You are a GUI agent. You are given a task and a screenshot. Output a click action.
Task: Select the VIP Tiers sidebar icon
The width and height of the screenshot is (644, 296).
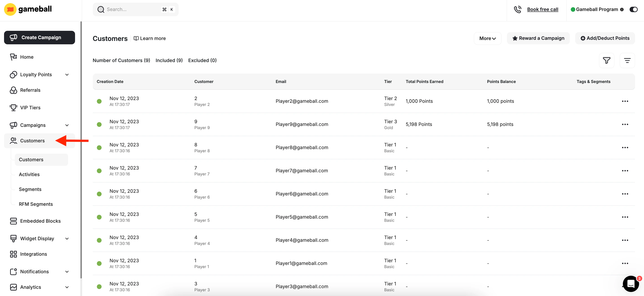(13, 107)
